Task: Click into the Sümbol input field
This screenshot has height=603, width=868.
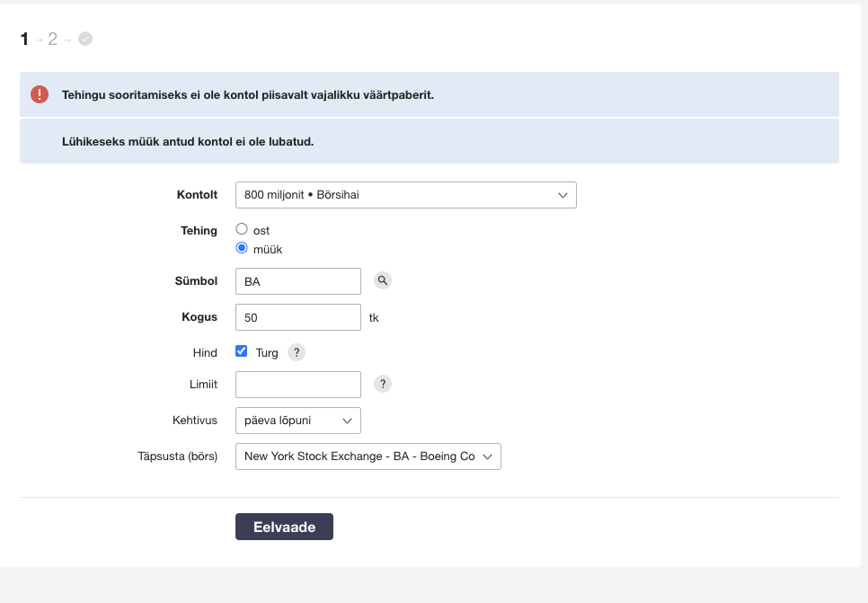Action: [297, 281]
